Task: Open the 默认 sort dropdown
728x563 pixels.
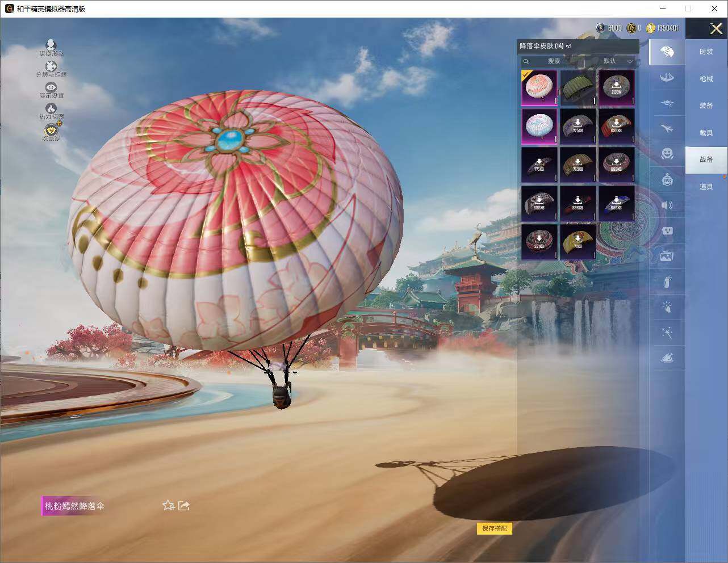Action: [617, 61]
